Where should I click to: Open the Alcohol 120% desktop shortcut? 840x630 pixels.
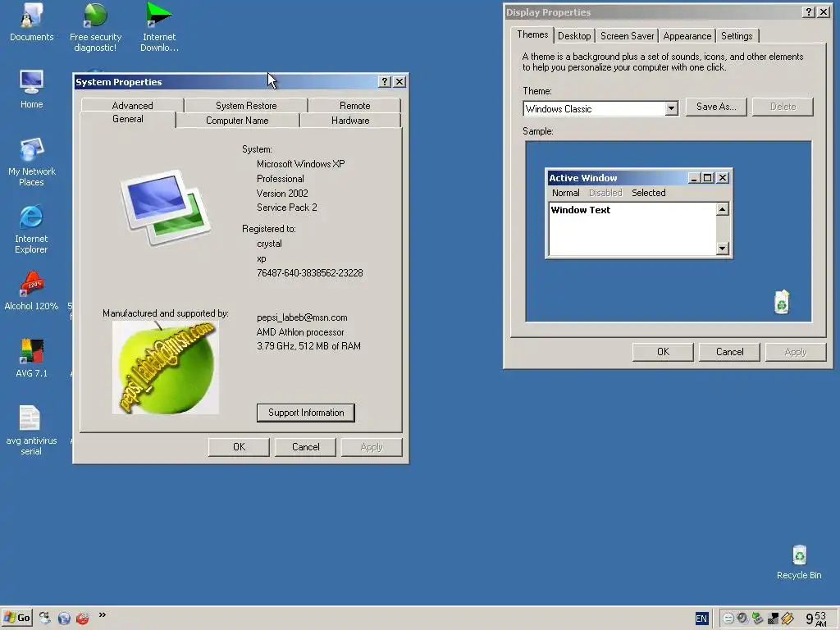pos(31,291)
